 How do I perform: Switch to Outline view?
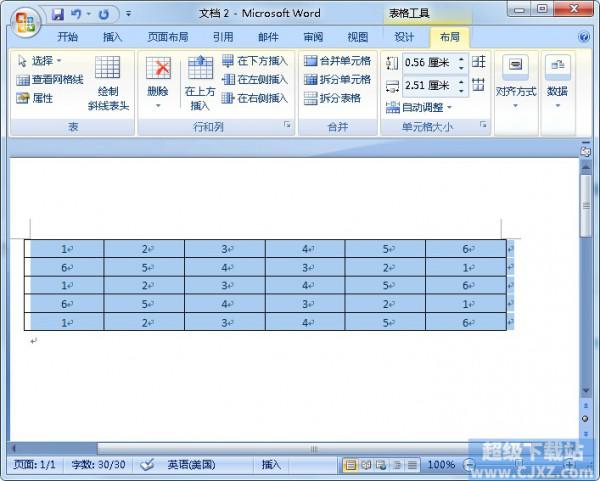tap(396, 465)
